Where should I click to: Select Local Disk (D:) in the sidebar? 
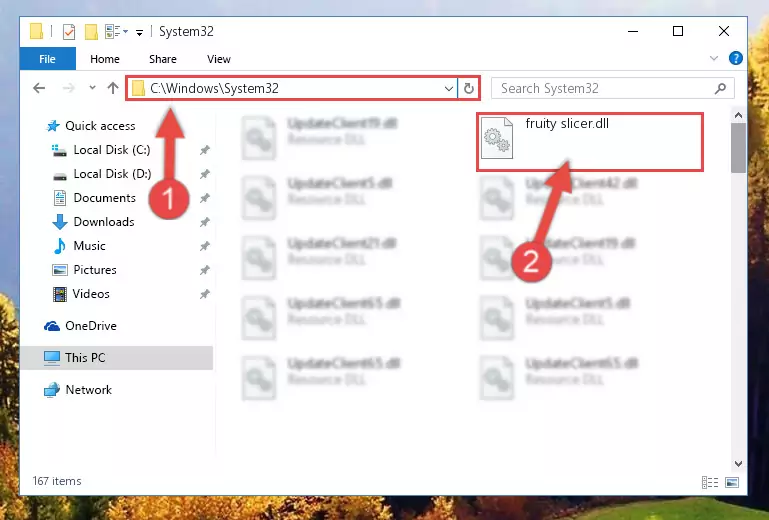pyautogui.click(x=112, y=174)
